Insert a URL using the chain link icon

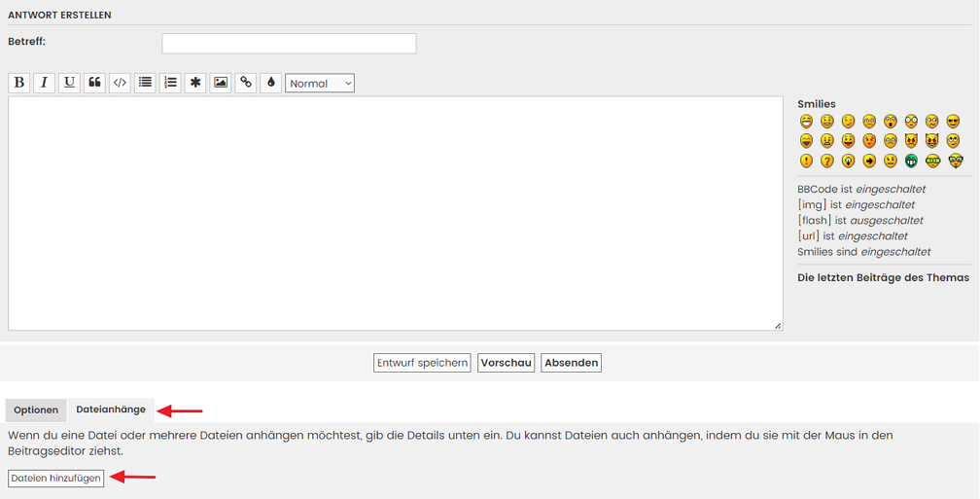click(246, 83)
